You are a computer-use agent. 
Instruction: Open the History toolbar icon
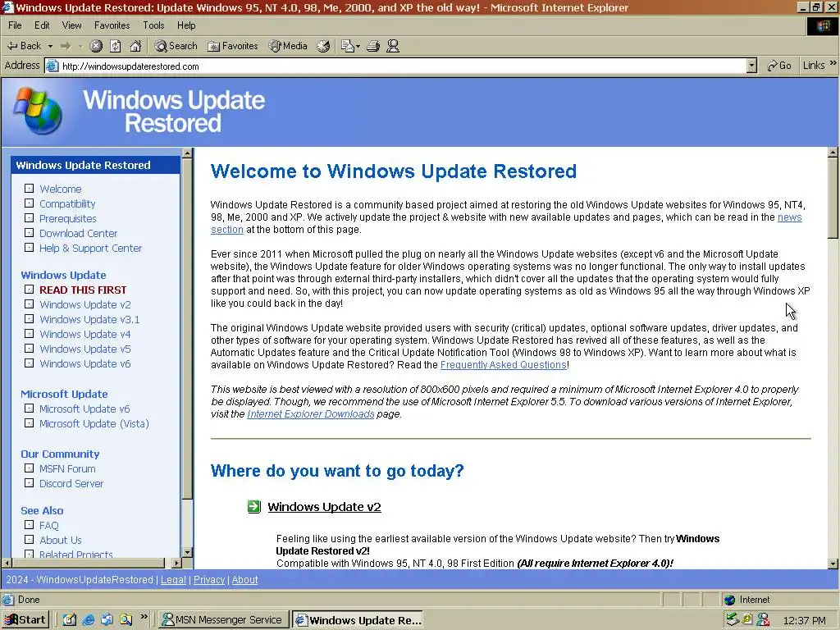pyautogui.click(x=323, y=46)
